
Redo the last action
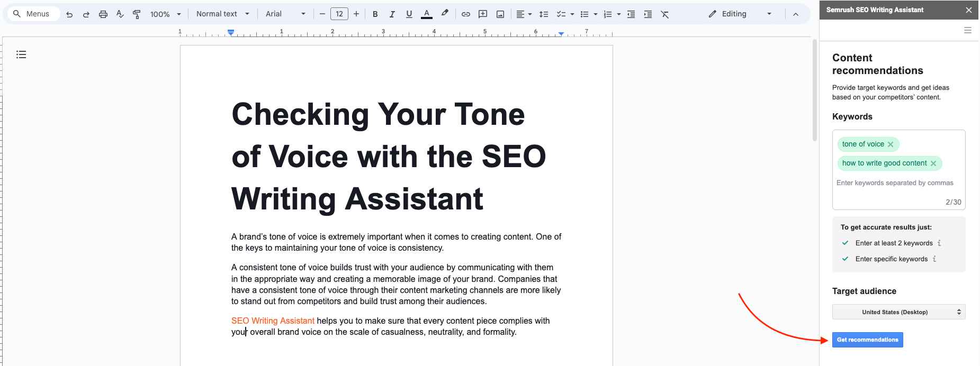86,14
